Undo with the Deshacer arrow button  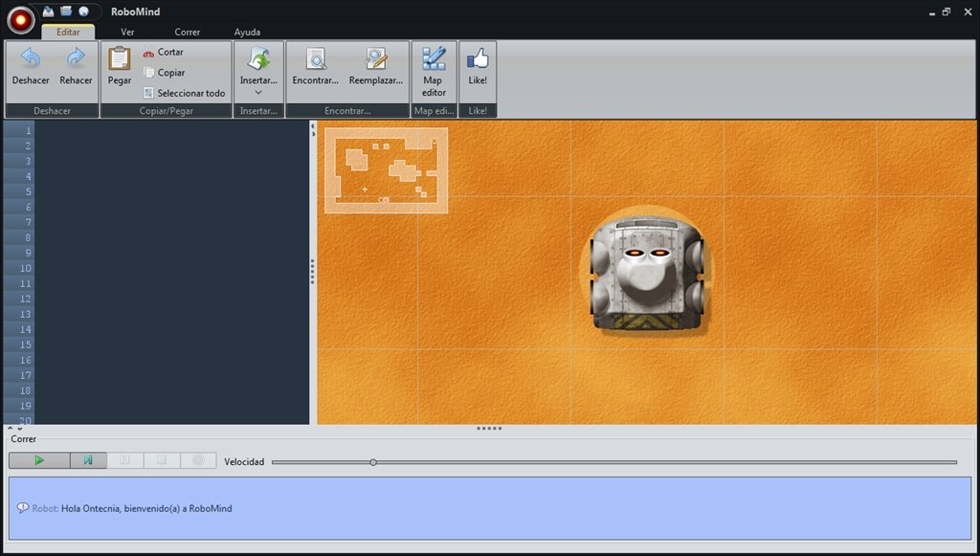[31, 67]
